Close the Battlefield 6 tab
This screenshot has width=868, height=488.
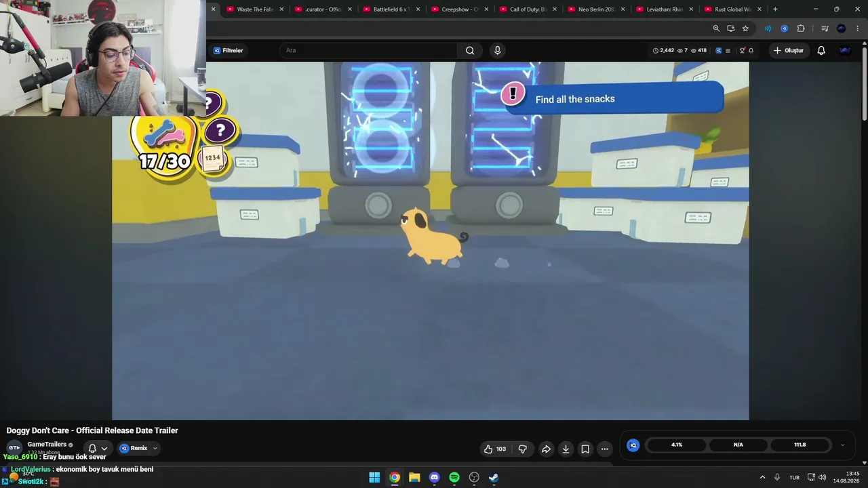click(418, 9)
